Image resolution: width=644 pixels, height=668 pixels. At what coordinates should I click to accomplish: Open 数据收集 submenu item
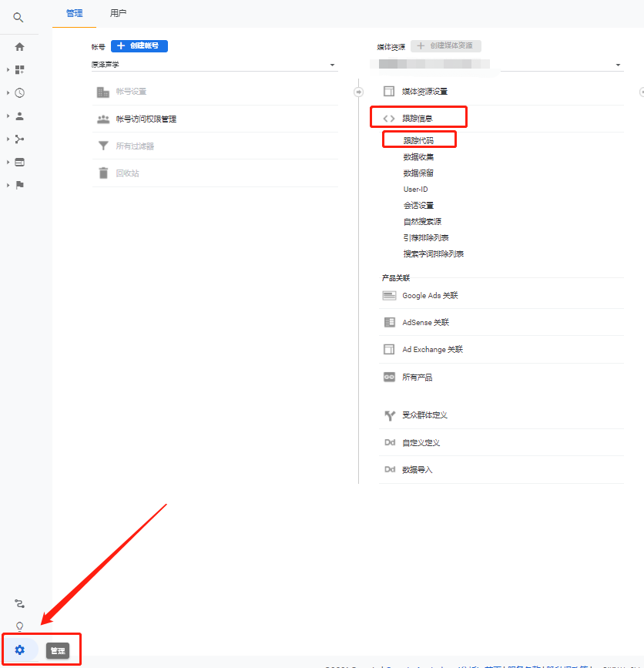click(x=418, y=157)
